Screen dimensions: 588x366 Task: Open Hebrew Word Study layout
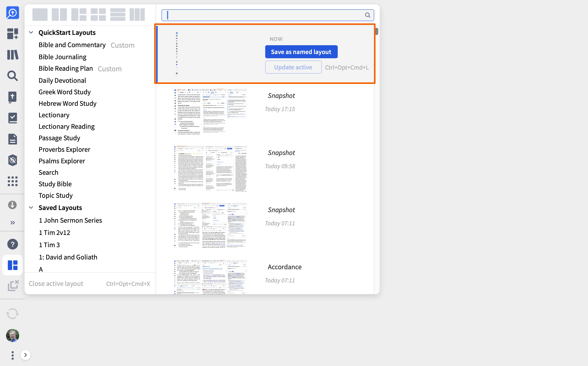click(x=67, y=104)
